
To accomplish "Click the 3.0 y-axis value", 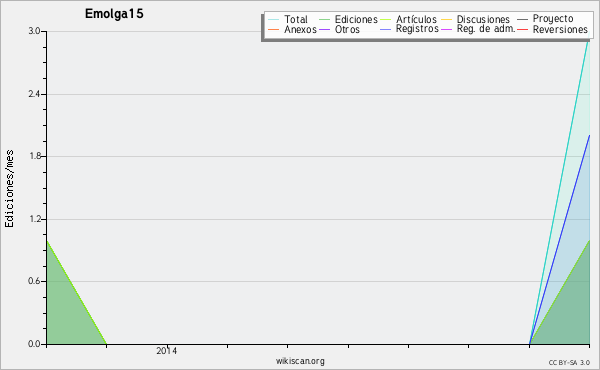I will [34, 31].
